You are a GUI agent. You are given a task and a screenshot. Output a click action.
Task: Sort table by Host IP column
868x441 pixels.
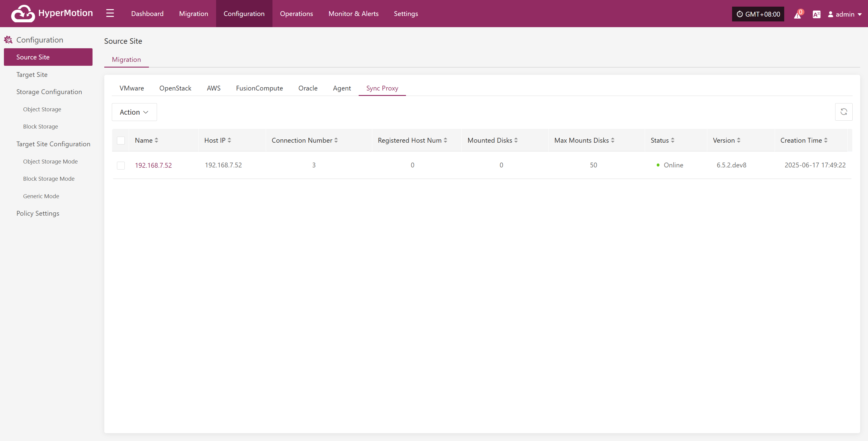[229, 140]
